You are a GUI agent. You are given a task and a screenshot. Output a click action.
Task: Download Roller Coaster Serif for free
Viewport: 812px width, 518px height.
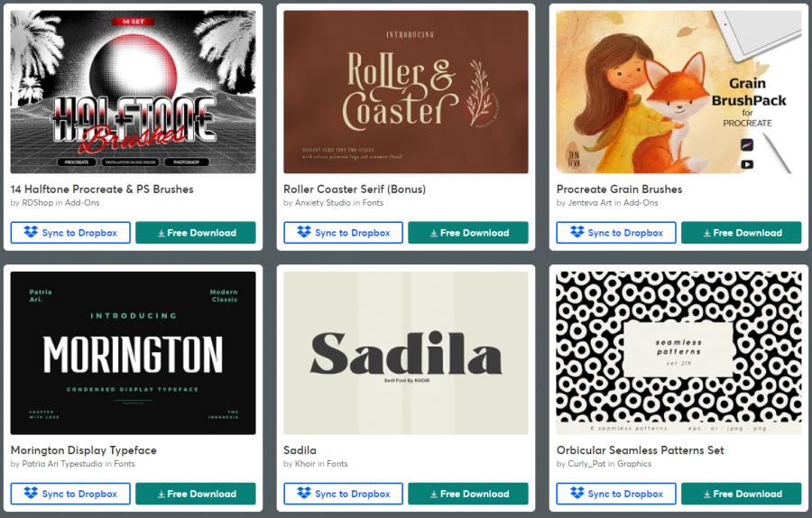(468, 233)
